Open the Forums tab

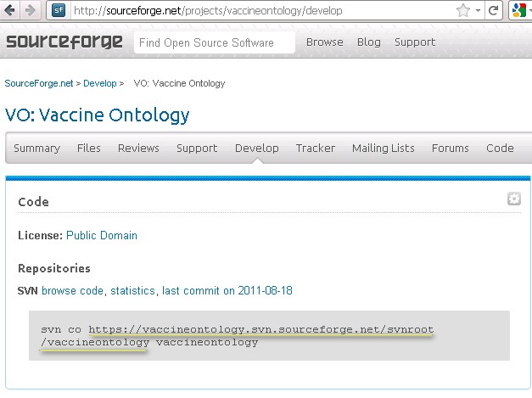click(x=451, y=149)
